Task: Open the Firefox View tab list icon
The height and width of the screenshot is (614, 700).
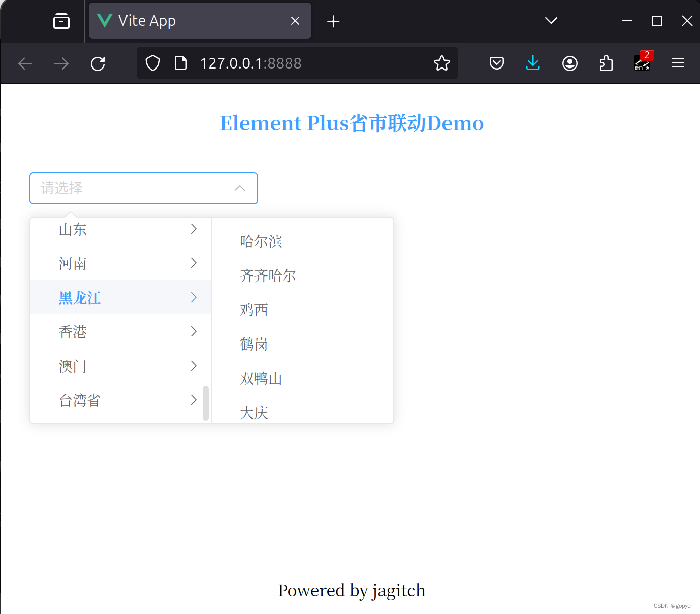Action: (x=61, y=21)
